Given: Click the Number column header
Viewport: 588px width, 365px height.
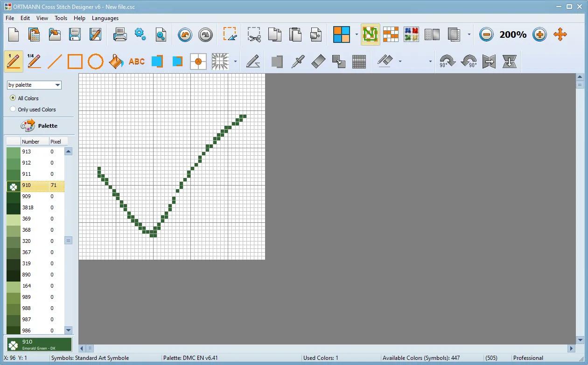Looking at the screenshot, I should point(31,142).
